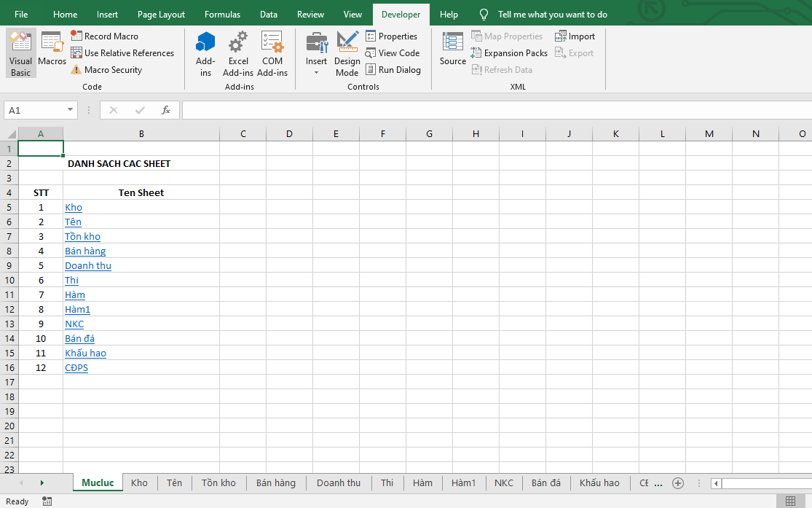The width and height of the screenshot is (812, 508).
Task: Click the Macros icon
Action: tap(52, 50)
